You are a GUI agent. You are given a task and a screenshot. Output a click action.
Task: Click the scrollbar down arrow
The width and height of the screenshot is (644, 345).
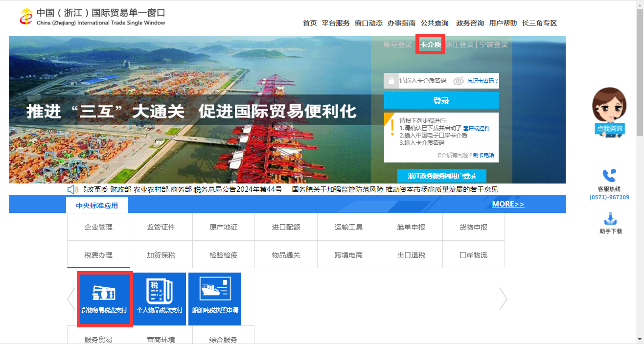(x=640, y=340)
